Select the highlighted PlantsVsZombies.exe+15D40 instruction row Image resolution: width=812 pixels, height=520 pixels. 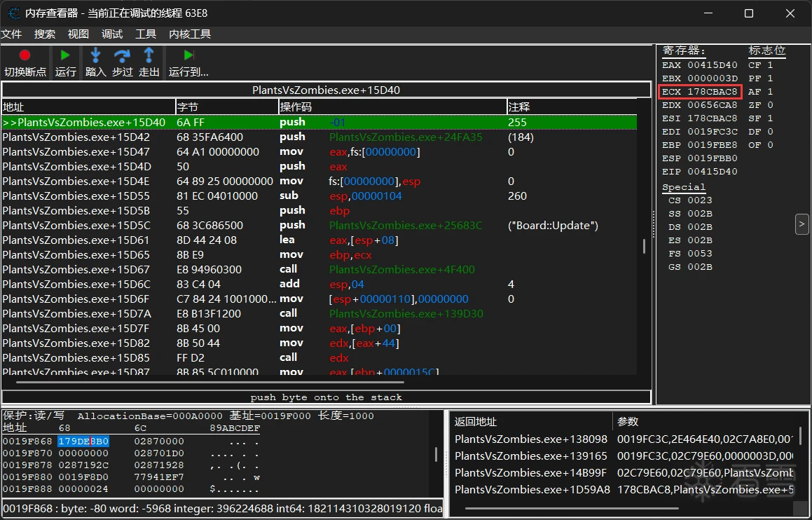[x=319, y=122]
